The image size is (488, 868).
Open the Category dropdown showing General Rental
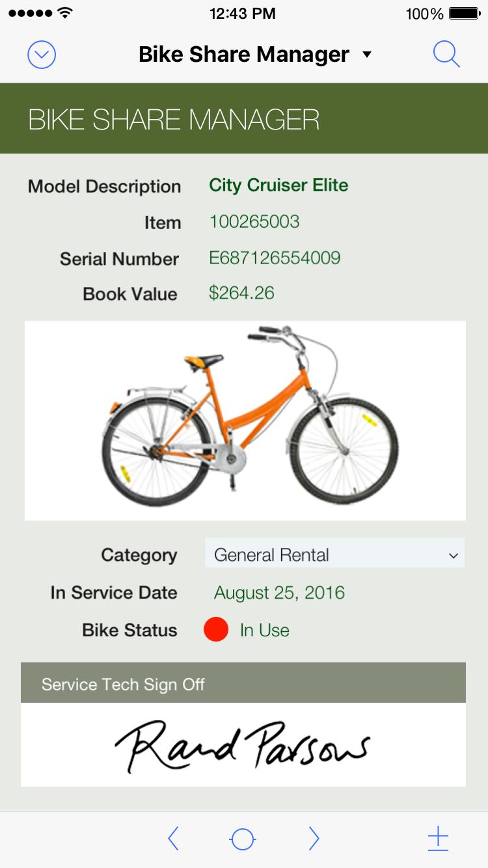click(325, 555)
